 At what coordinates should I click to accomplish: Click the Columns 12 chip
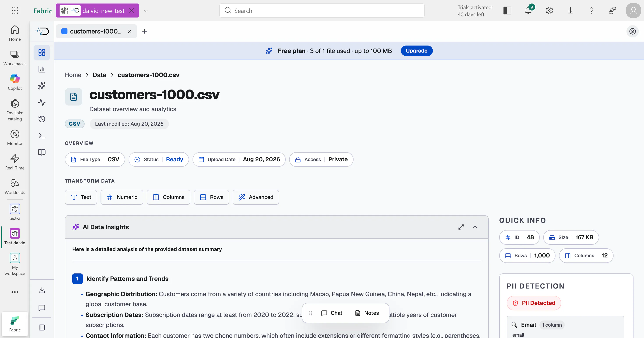(586, 255)
